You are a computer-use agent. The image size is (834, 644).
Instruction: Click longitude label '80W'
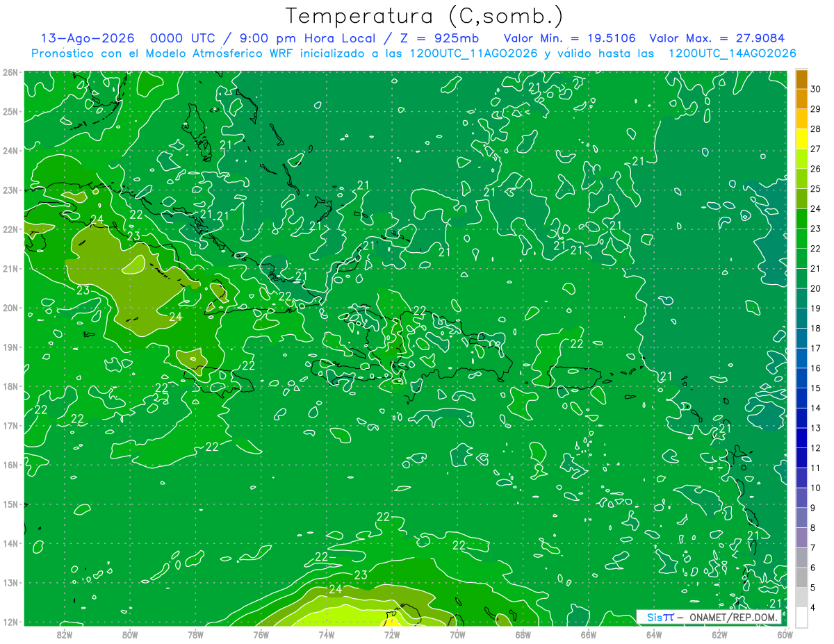(130, 634)
